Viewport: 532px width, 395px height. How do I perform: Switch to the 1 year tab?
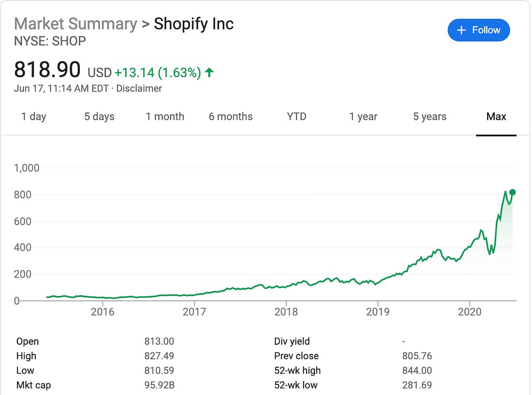pos(363,117)
